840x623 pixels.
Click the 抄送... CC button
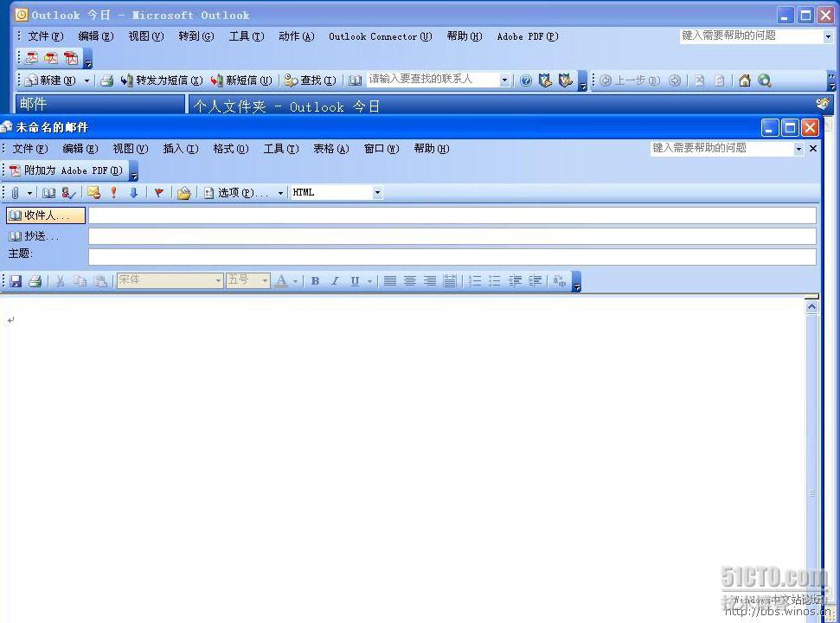click(35, 236)
